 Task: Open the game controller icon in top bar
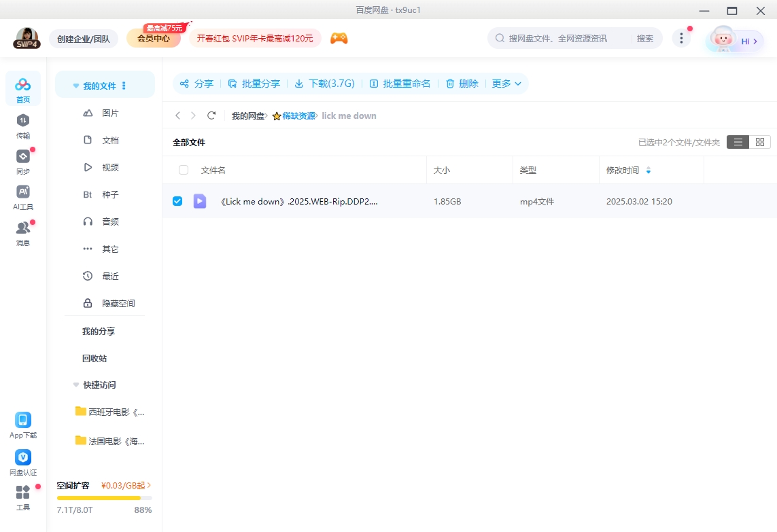(339, 38)
